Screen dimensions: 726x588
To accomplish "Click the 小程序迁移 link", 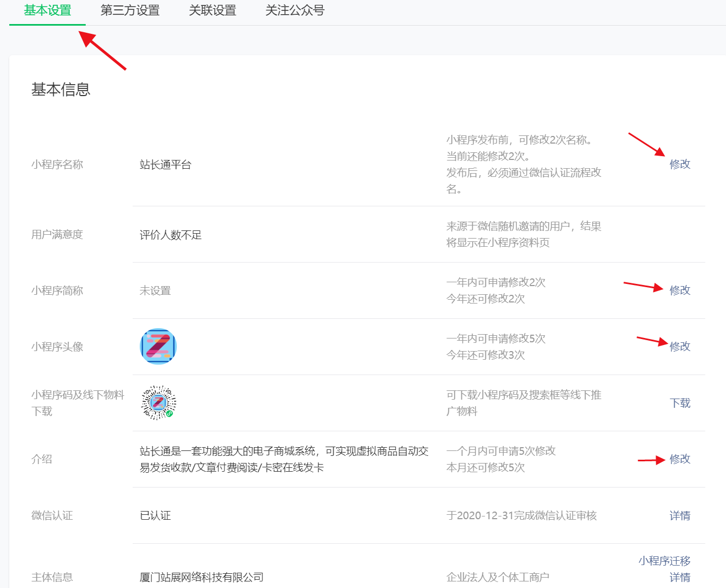I will coord(664,561).
